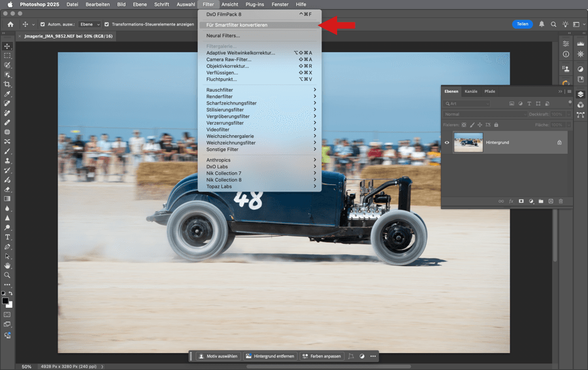The height and width of the screenshot is (370, 588).
Task: Create a new layer in Ebenen panel
Action: [x=551, y=201]
